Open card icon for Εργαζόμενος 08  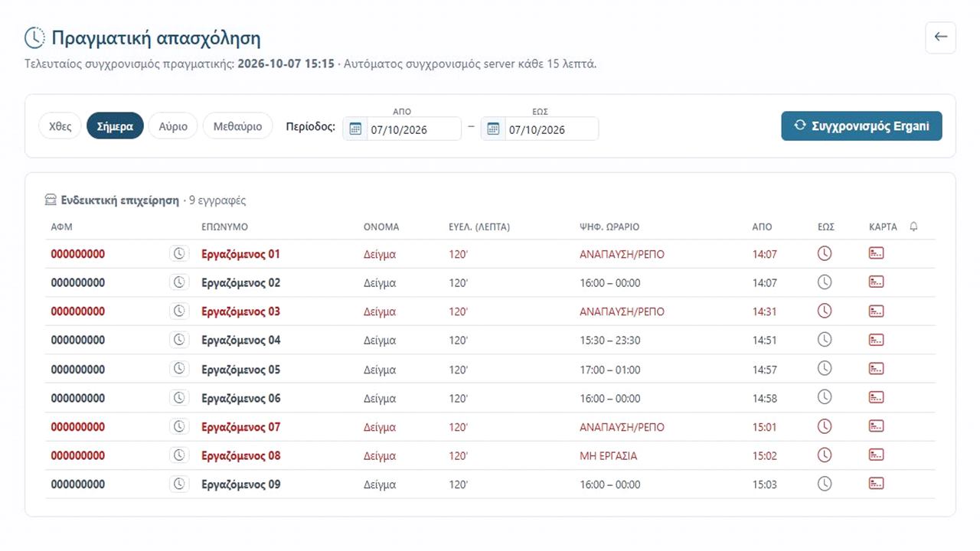click(877, 455)
